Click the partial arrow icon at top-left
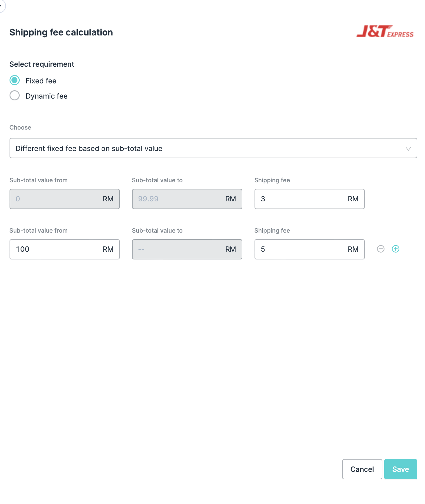425x504 pixels. coord(1,5)
